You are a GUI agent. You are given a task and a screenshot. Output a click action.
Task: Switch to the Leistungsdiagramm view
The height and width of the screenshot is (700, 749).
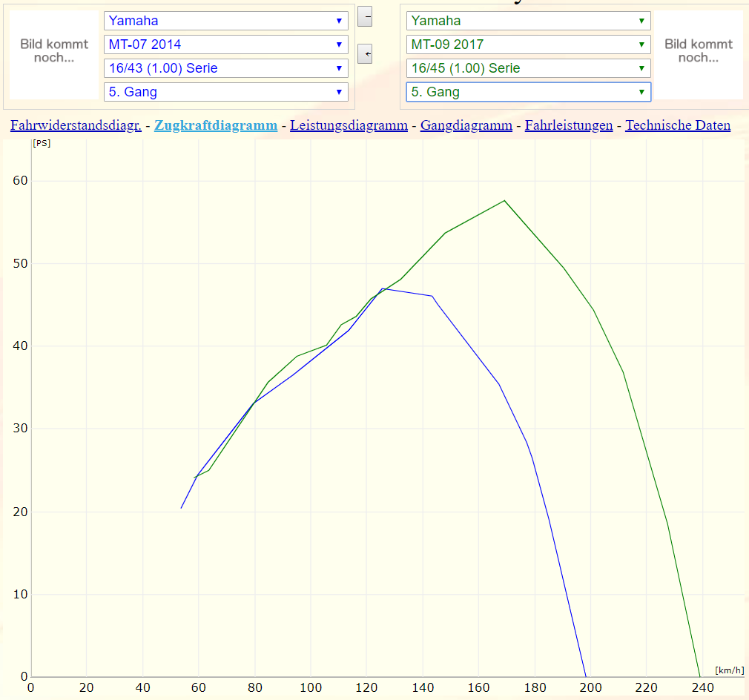click(349, 125)
